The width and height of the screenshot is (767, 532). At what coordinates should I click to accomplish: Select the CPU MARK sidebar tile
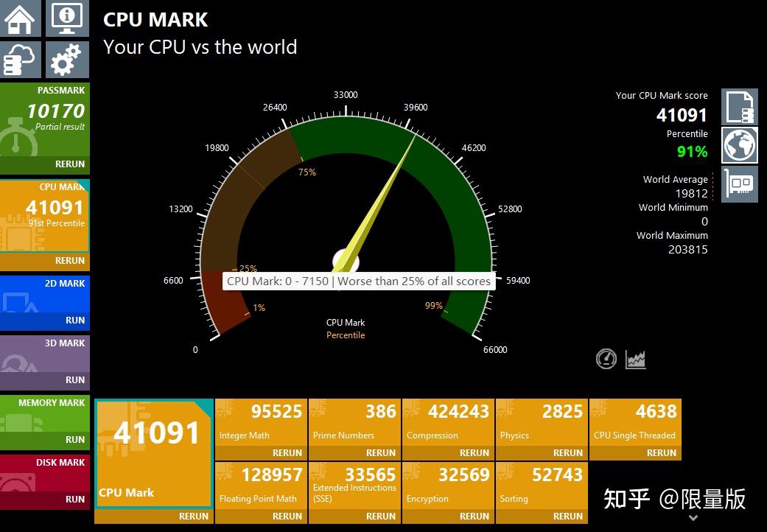click(x=44, y=216)
